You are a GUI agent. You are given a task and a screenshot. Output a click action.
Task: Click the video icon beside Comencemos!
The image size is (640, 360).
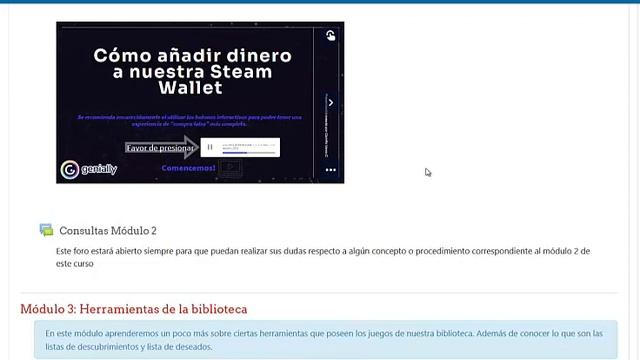pos(231,168)
